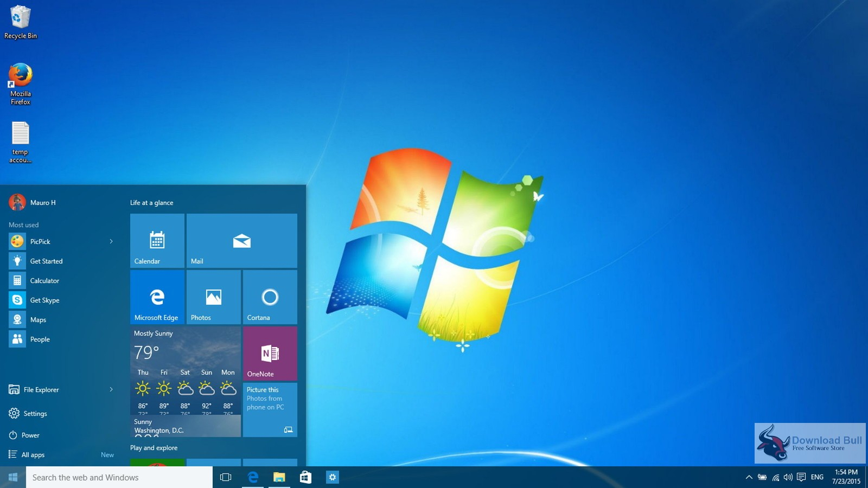Open Get Skype entry
Image resolution: width=868 pixels, height=488 pixels.
tap(62, 300)
